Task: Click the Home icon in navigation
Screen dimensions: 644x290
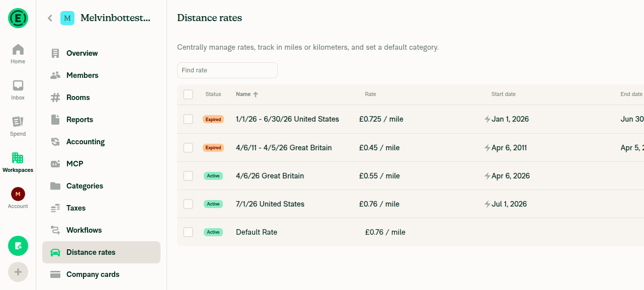Action: pos(18,49)
